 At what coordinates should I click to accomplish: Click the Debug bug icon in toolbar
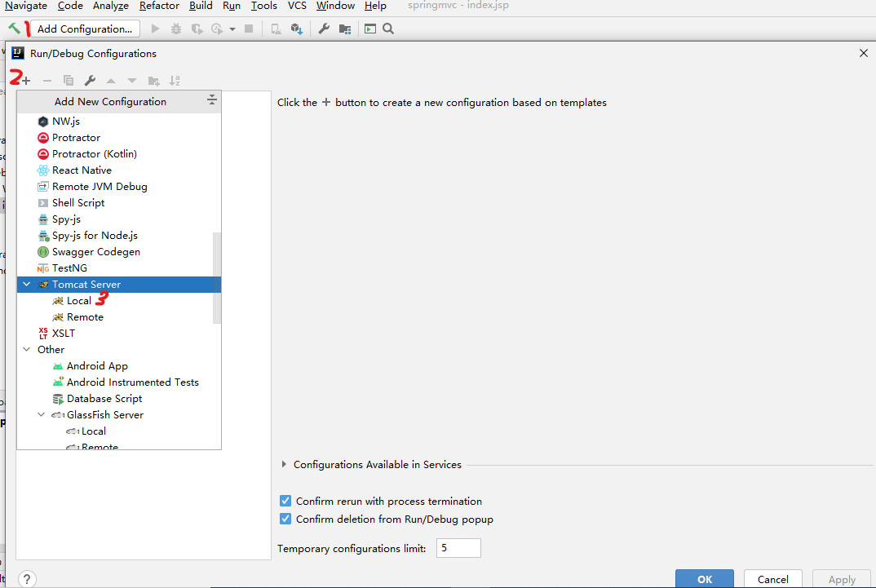(176, 29)
